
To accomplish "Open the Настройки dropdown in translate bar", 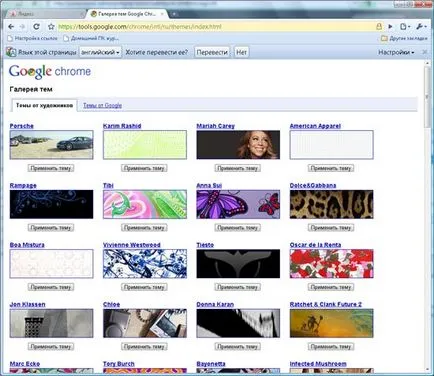I will tap(396, 52).
